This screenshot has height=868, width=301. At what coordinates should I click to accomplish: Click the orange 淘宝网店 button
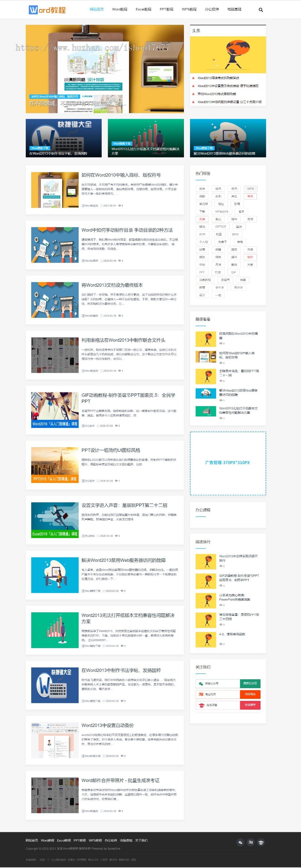tap(250, 694)
